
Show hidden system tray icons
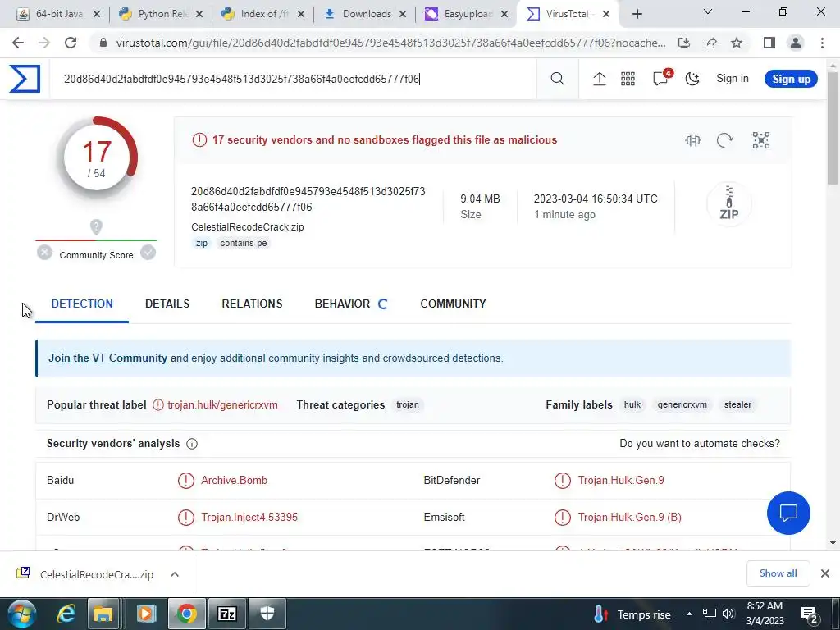coord(689,614)
